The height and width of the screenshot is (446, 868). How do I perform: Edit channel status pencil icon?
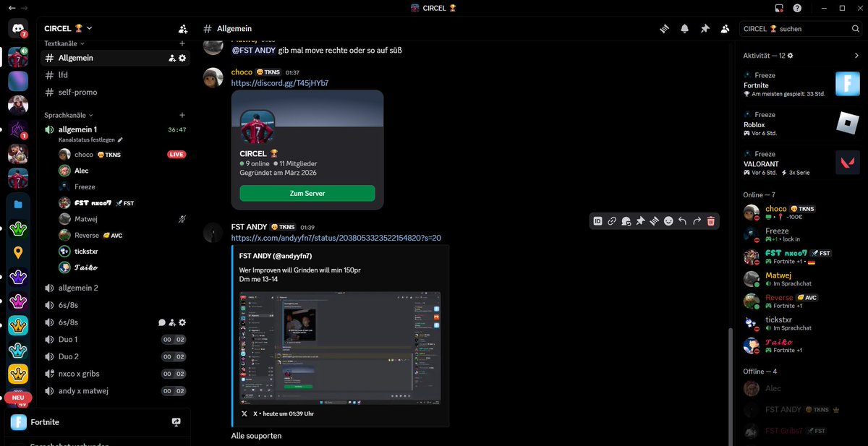120,140
